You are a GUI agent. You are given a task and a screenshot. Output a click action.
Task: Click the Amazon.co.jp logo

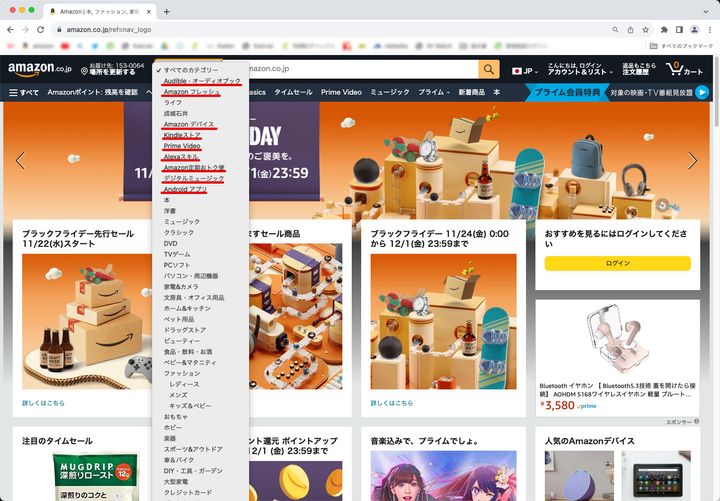[39, 69]
